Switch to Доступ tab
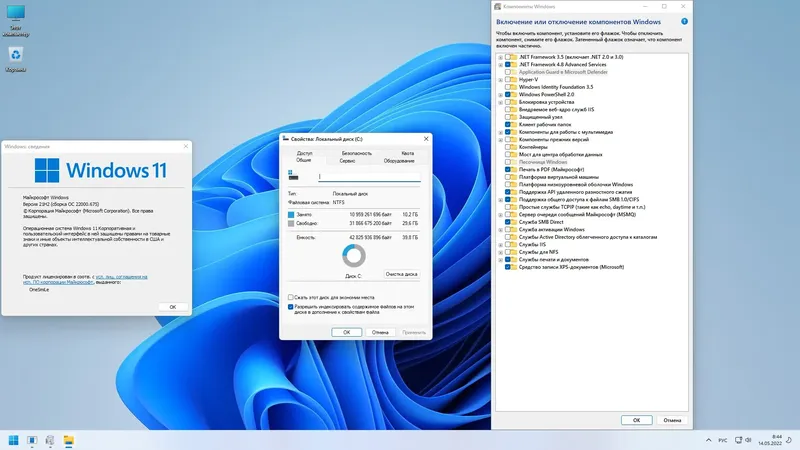 pyautogui.click(x=304, y=153)
